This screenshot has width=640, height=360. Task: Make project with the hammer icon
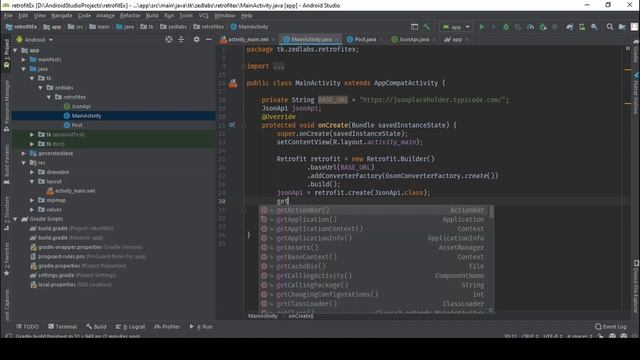tap(427, 27)
